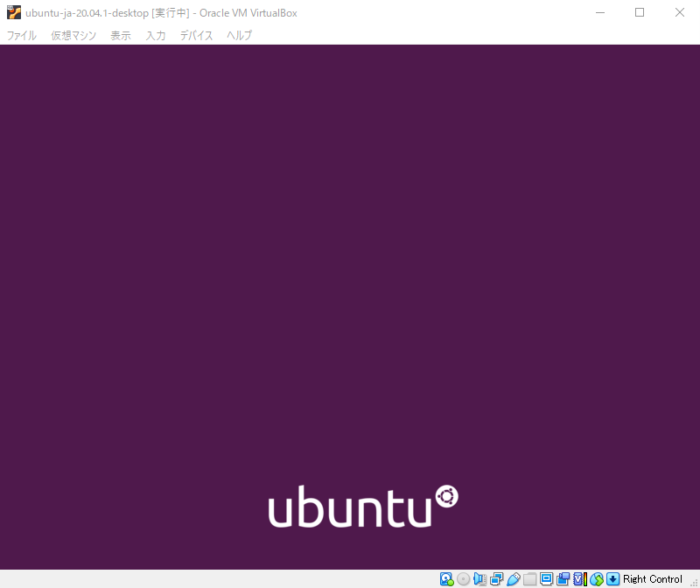This screenshot has width=700, height=588.
Task: Click the network adapters status icon
Action: click(x=496, y=579)
